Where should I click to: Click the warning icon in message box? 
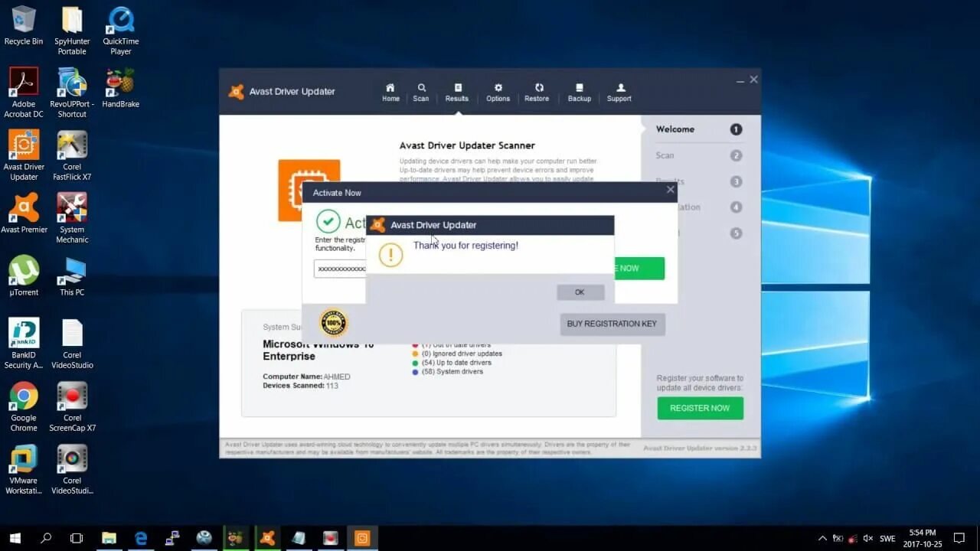(390, 255)
